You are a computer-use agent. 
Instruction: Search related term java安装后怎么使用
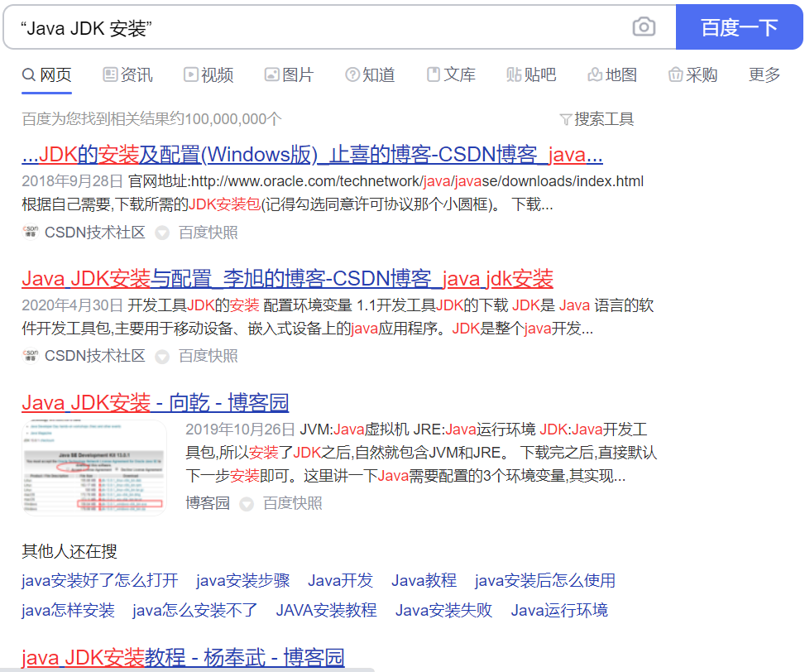click(545, 581)
